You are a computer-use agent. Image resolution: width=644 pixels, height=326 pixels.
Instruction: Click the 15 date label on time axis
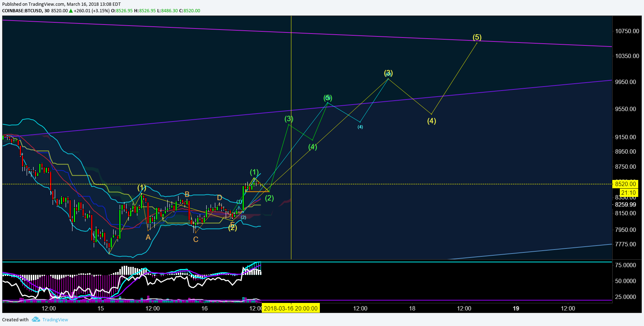pos(101,308)
